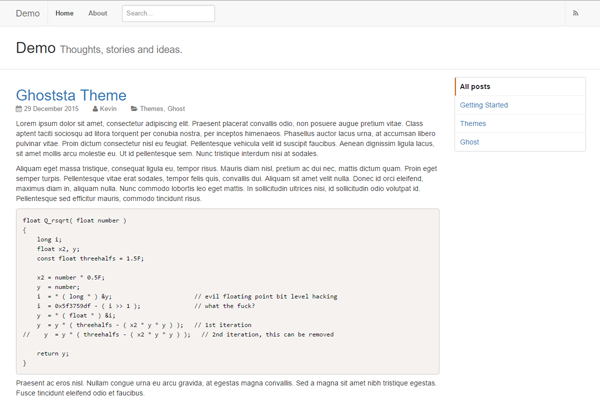Click the tagline Thoughts, stories and ideas.
Viewport: 600px width, 400px height.
pos(121,50)
